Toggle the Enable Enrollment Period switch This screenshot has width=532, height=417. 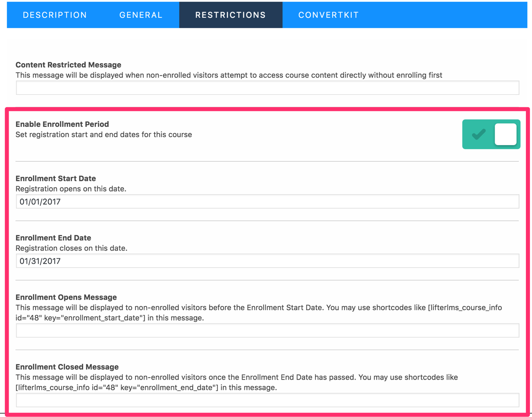pyautogui.click(x=491, y=134)
